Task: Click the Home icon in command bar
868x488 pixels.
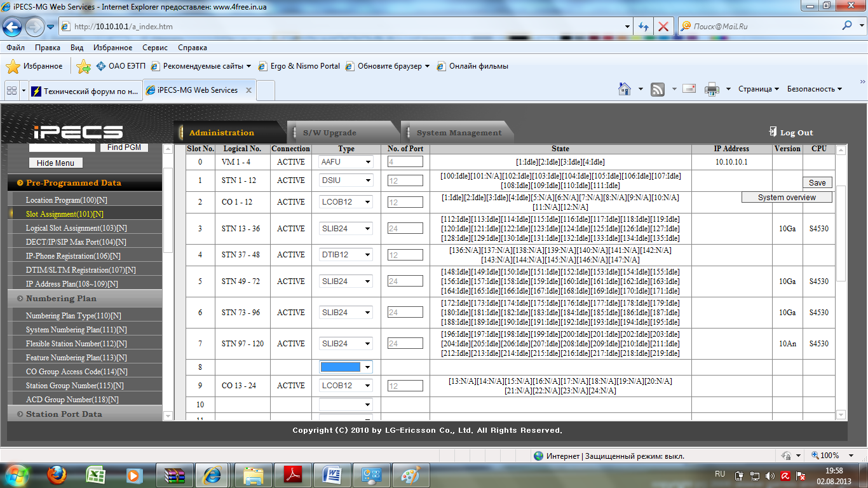Action: click(625, 89)
